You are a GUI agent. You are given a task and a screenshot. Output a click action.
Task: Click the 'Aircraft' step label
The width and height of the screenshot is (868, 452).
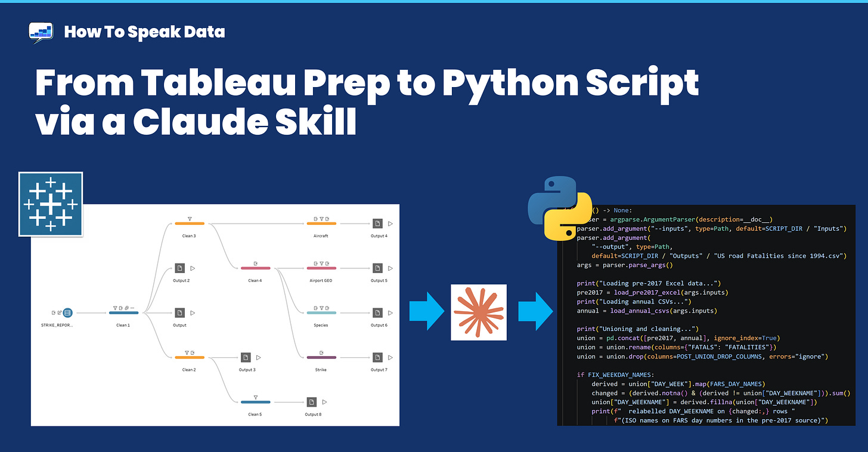(x=321, y=236)
